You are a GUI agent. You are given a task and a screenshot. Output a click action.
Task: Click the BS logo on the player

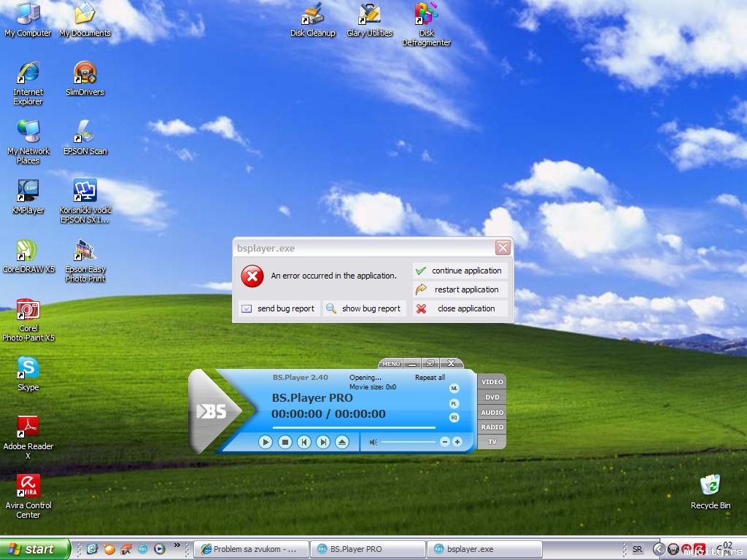tap(212, 411)
